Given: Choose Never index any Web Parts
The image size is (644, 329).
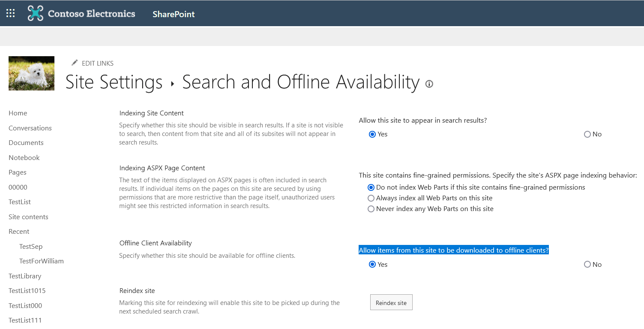Looking at the screenshot, I should (371, 209).
